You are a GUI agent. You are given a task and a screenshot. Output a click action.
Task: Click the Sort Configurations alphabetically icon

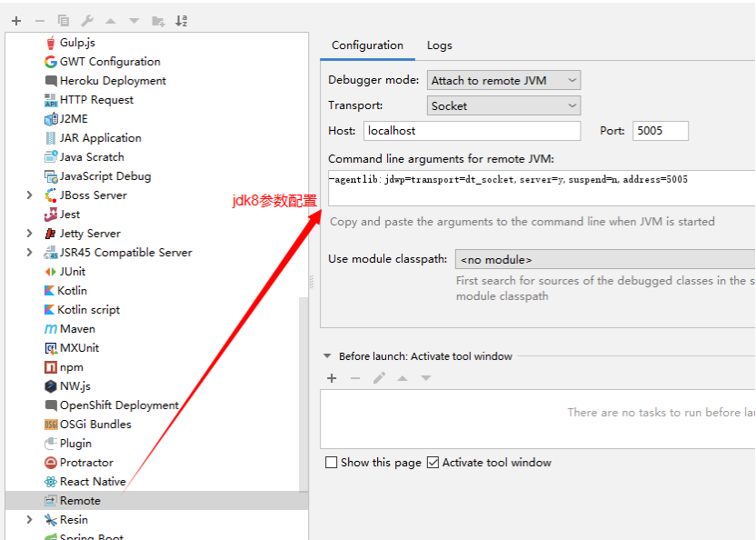(182, 20)
